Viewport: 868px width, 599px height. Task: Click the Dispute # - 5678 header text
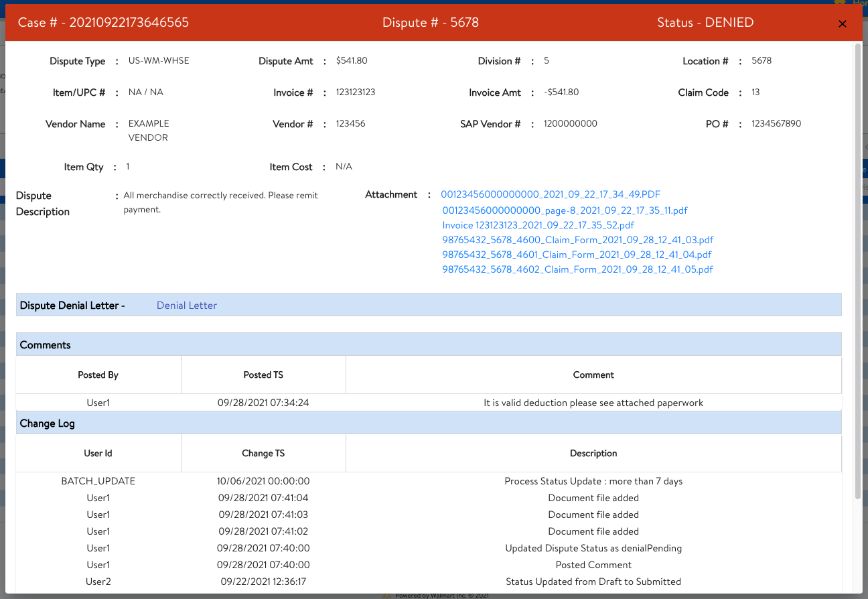point(431,22)
